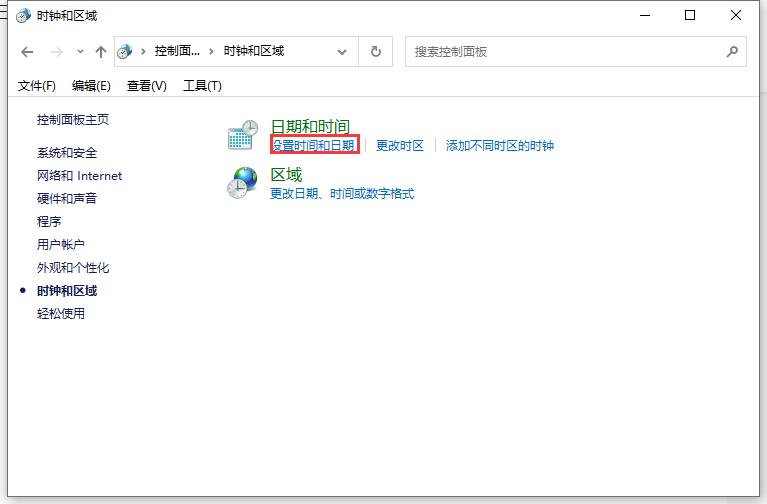Refresh the control panel view
767x504 pixels.
pos(376,51)
